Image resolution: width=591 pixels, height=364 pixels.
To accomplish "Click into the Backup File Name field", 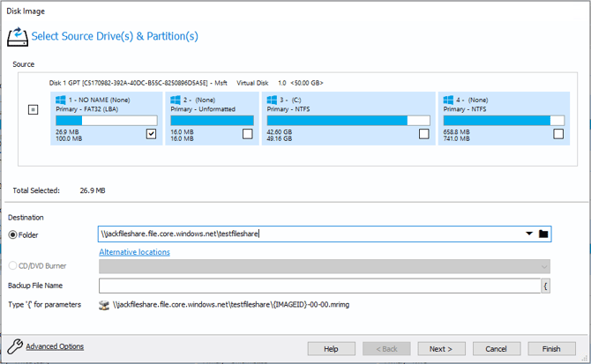I will pos(318,286).
